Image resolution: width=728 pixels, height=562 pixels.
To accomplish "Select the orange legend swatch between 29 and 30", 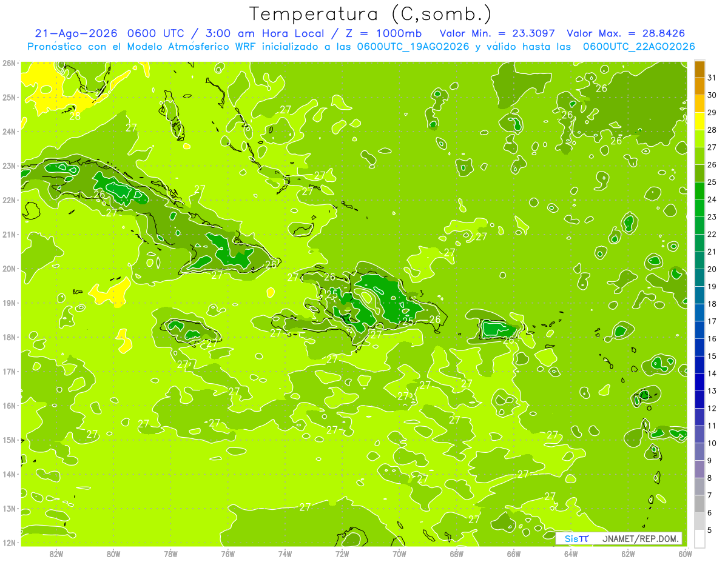I will click(699, 104).
